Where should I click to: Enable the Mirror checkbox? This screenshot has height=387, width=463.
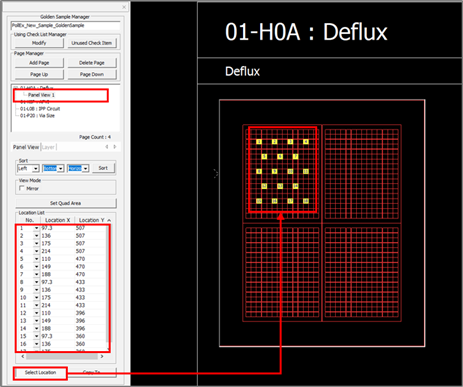pos(22,188)
